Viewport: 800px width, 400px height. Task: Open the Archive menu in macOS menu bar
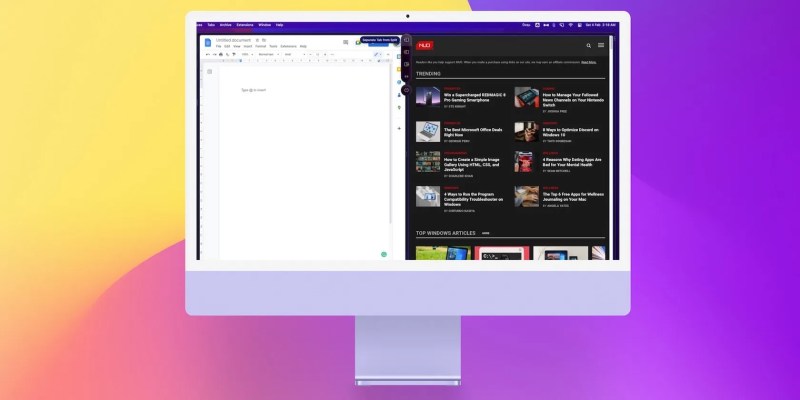pyautogui.click(x=226, y=25)
